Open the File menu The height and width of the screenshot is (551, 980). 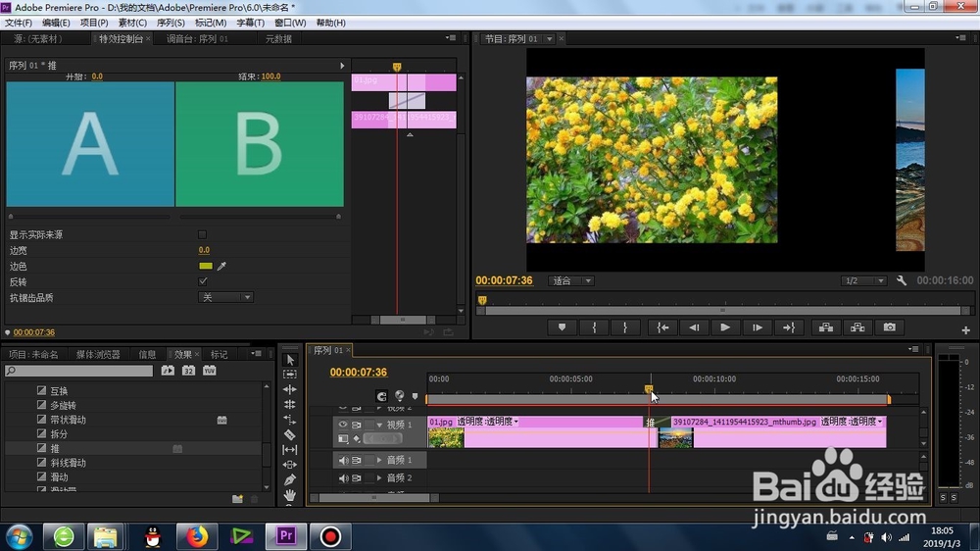tap(18, 23)
